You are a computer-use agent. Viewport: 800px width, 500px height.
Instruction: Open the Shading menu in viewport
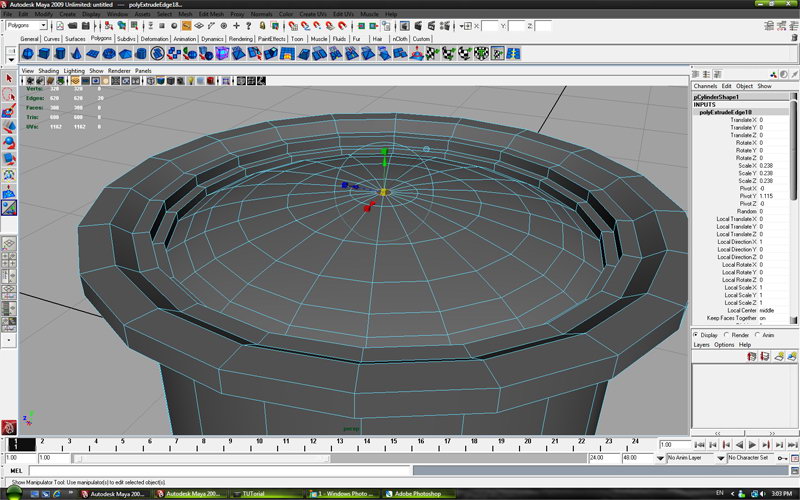coord(48,71)
